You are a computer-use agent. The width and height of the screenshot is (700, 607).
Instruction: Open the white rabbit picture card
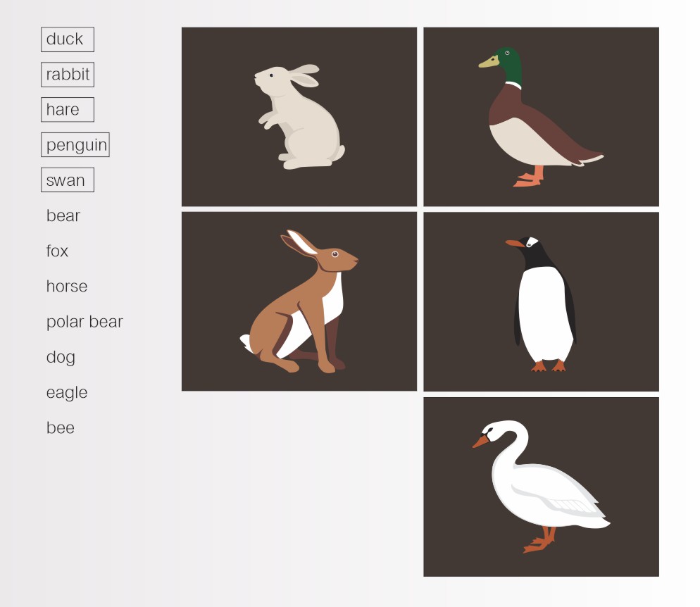tap(299, 117)
